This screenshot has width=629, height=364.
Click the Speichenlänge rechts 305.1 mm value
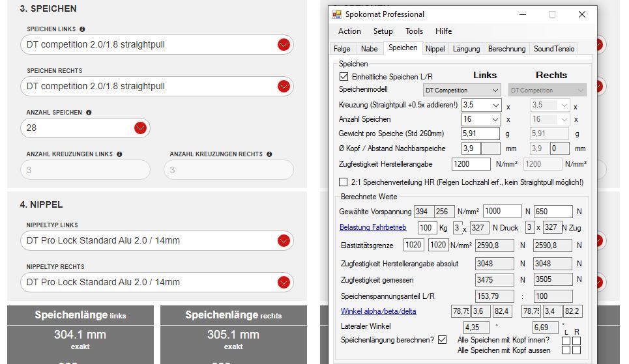233,334
